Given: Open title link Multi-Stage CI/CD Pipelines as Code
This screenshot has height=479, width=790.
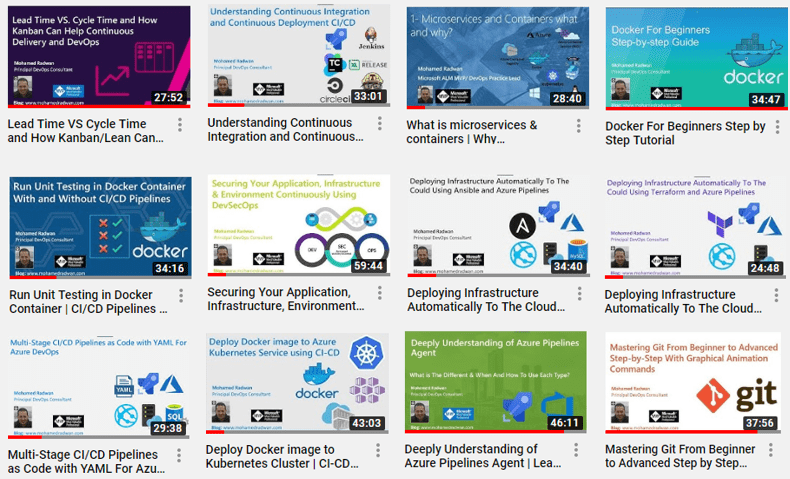Looking at the screenshot, I should (86, 461).
